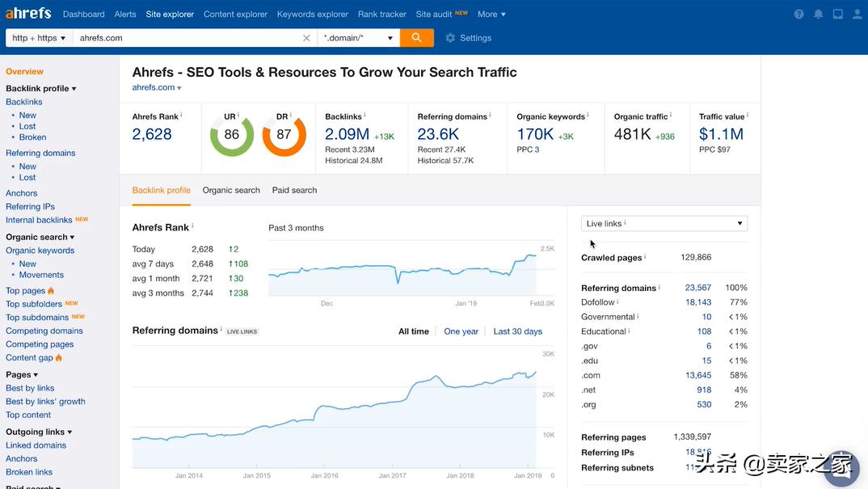Viewport: 868px width, 489px height.
Task: Click the orange search magnifier button
Action: pos(416,38)
